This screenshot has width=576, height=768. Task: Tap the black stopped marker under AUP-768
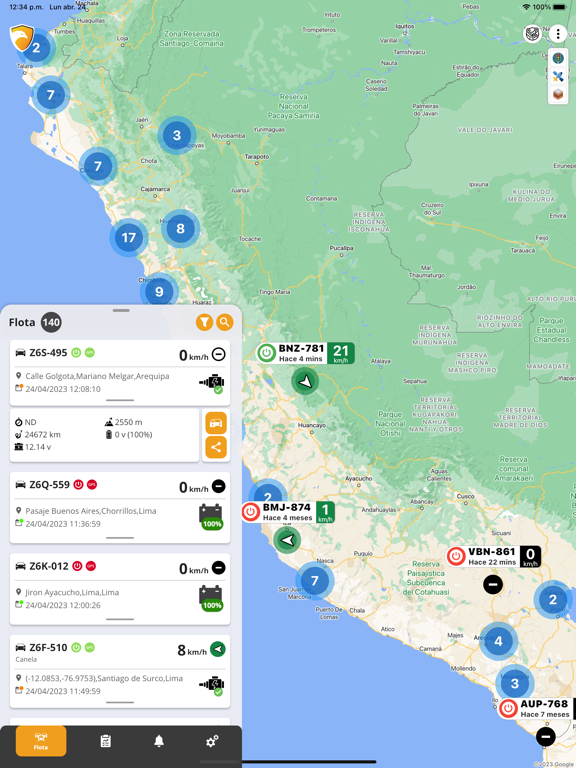pos(546,736)
